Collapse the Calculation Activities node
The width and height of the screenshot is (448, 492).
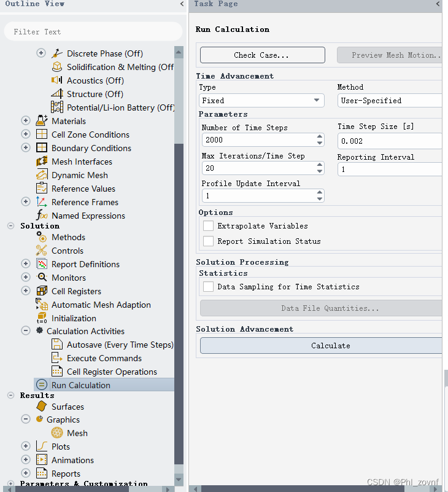coord(26,331)
